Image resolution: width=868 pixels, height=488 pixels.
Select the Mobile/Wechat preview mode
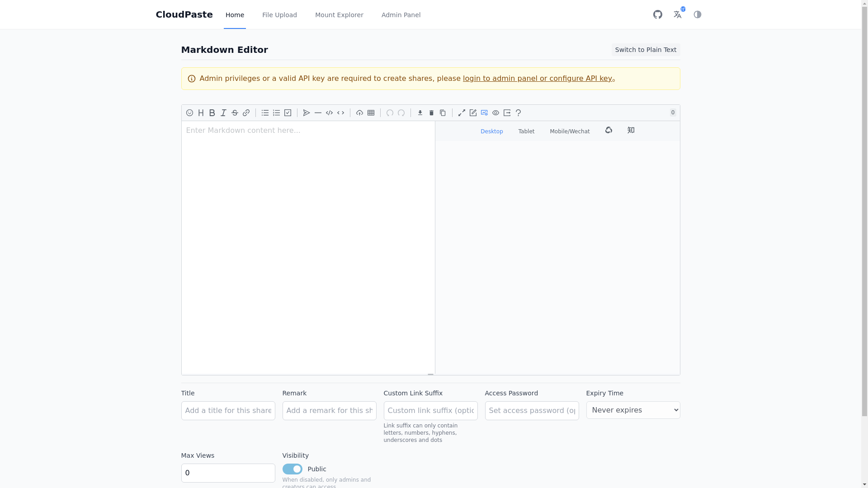[x=570, y=131]
